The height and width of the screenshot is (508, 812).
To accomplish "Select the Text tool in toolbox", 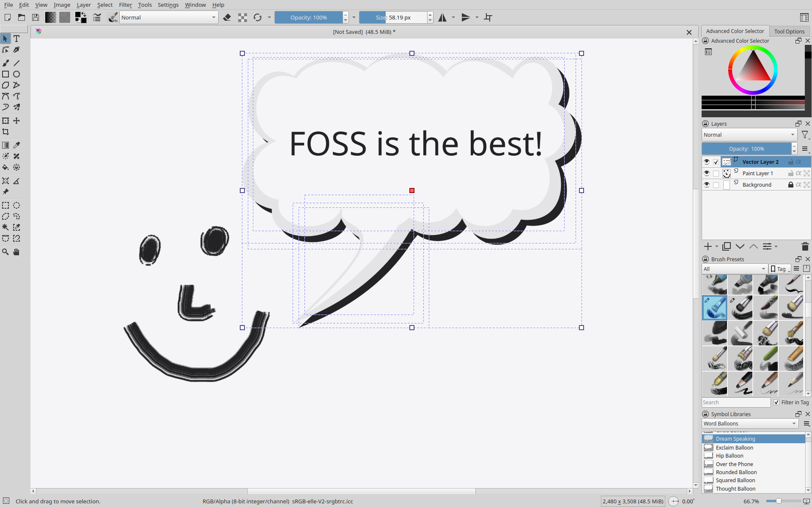I will 16,39.
